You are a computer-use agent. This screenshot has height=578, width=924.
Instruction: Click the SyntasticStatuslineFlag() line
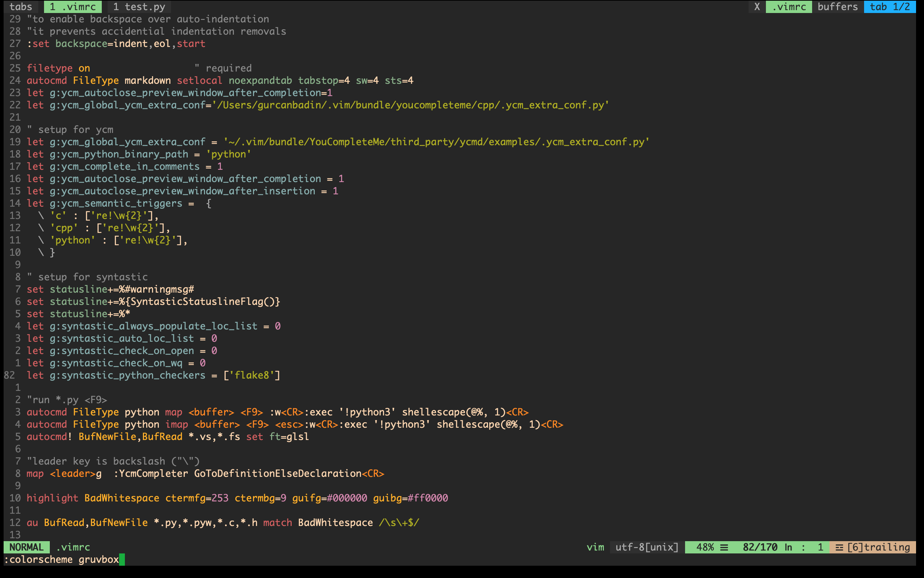pyautogui.click(x=153, y=301)
